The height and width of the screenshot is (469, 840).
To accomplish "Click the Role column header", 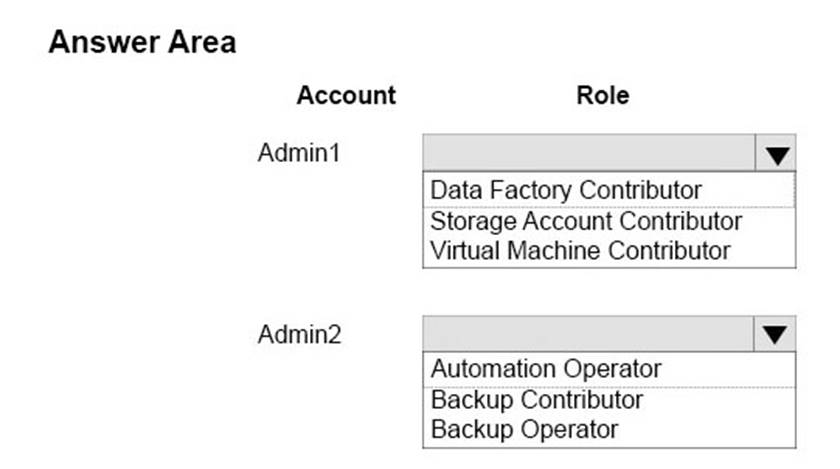I will click(x=603, y=96).
